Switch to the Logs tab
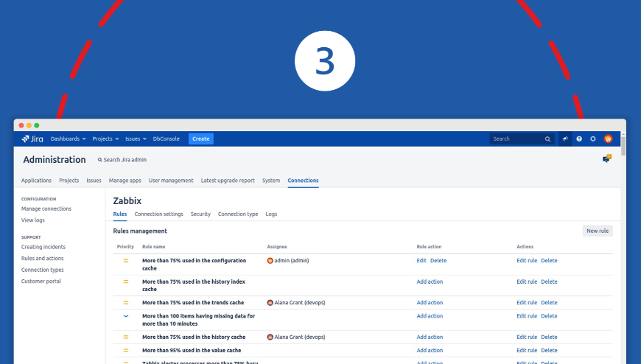 (x=271, y=214)
